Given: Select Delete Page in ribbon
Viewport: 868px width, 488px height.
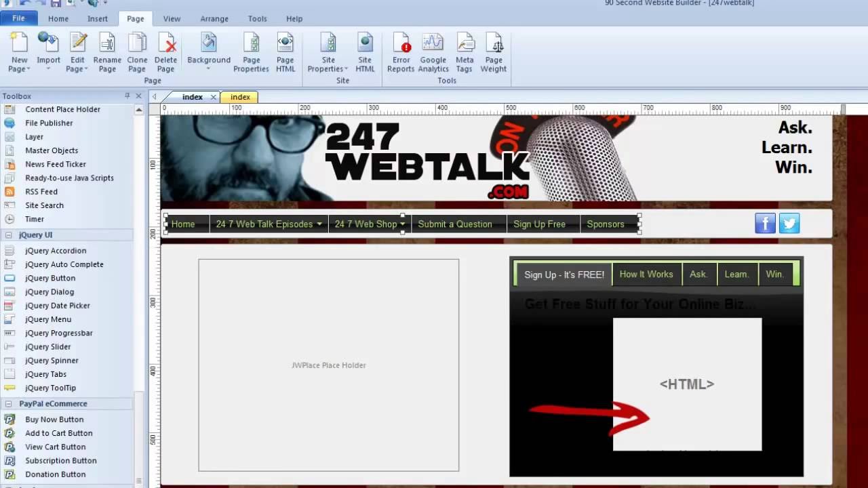Looking at the screenshot, I should pyautogui.click(x=165, y=52).
